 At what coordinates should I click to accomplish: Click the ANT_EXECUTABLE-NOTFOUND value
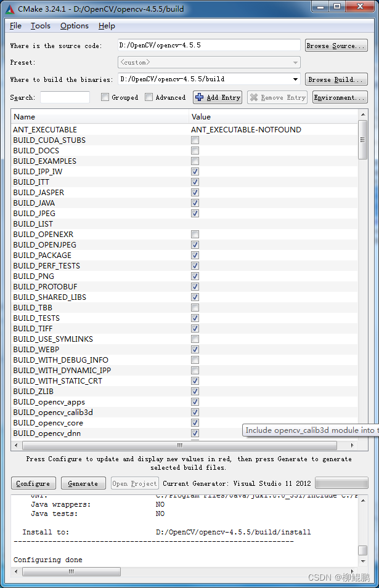click(x=246, y=130)
